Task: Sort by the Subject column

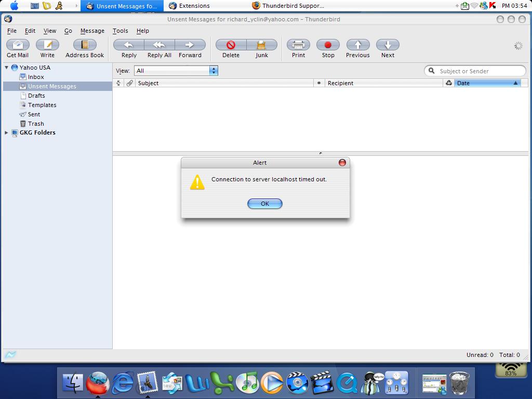Action: click(x=224, y=83)
